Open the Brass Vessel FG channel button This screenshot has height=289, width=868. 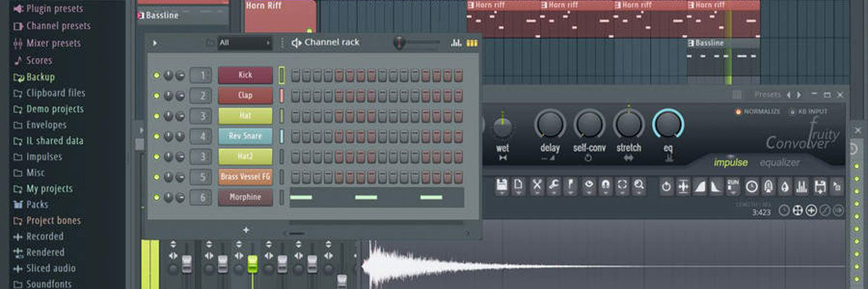pos(245,177)
